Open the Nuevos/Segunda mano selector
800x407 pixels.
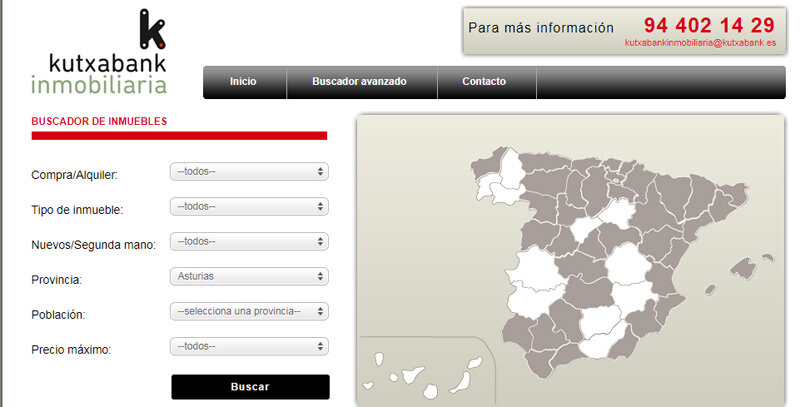[x=249, y=241]
